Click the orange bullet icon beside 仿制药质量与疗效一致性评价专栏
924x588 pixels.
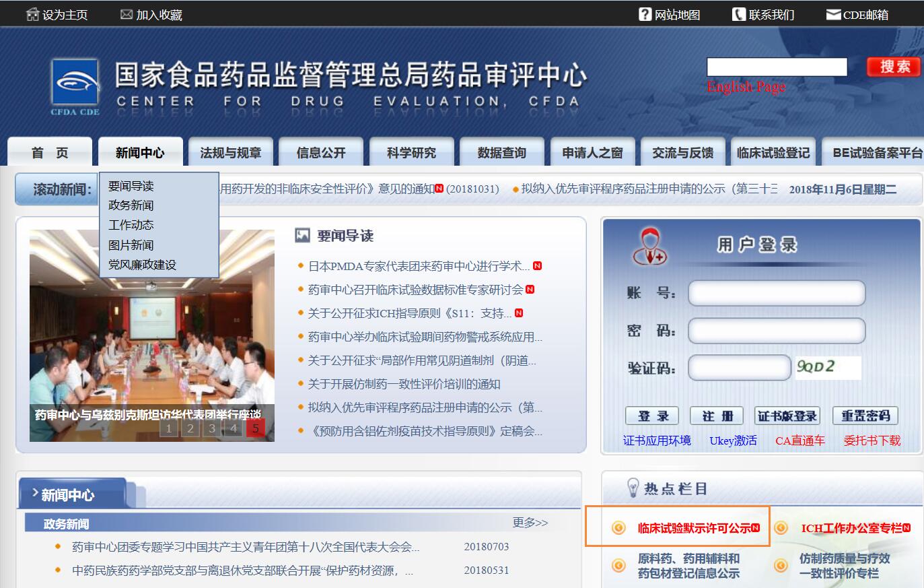(x=781, y=566)
